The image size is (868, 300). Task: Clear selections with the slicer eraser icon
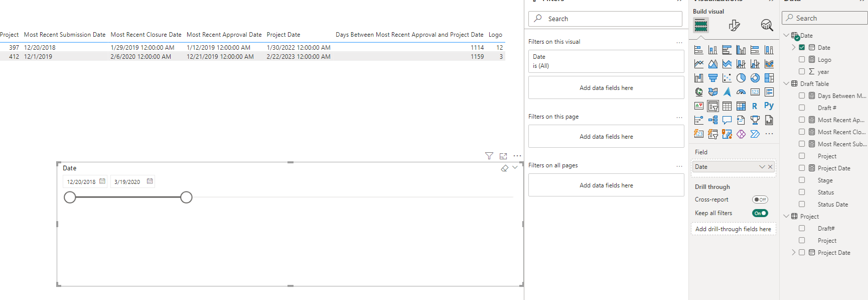[505, 168]
